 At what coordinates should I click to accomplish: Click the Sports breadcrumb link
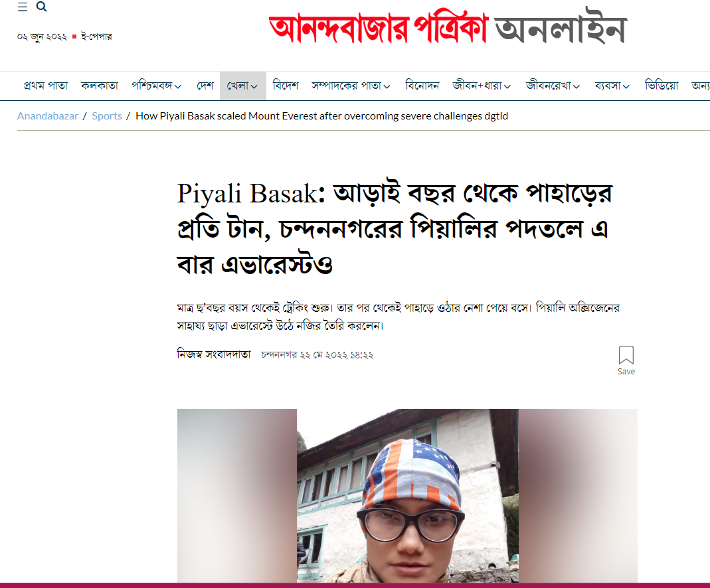[x=107, y=116]
